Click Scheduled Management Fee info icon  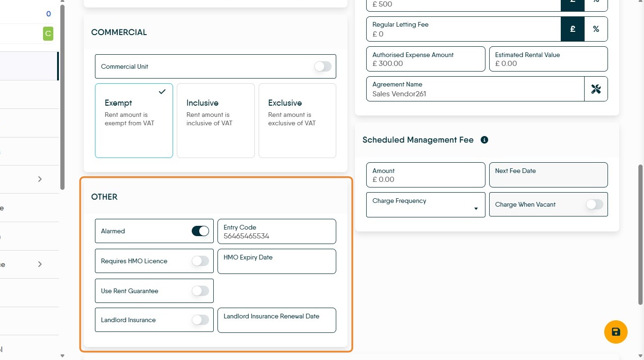(485, 140)
